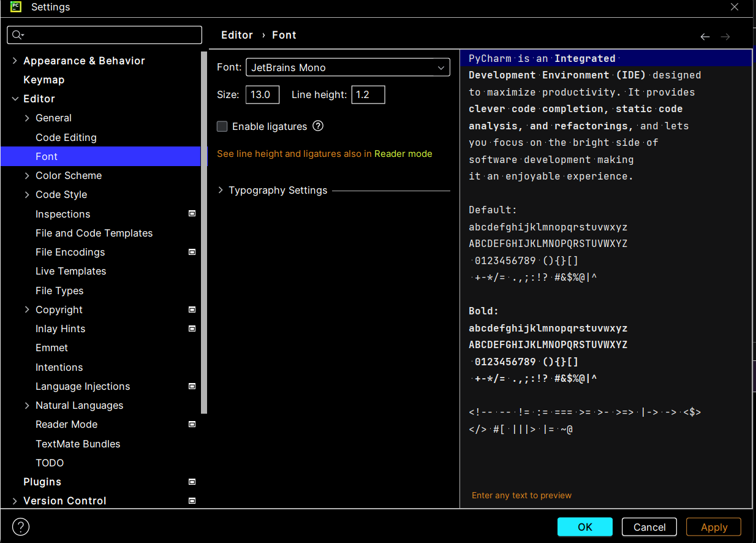
Task: Click the Cancel button
Action: click(x=649, y=527)
